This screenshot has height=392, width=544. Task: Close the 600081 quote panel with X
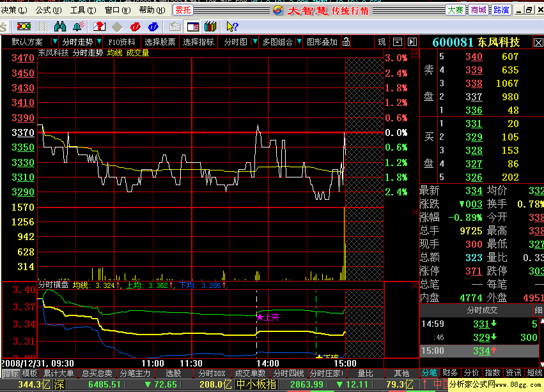click(538, 43)
